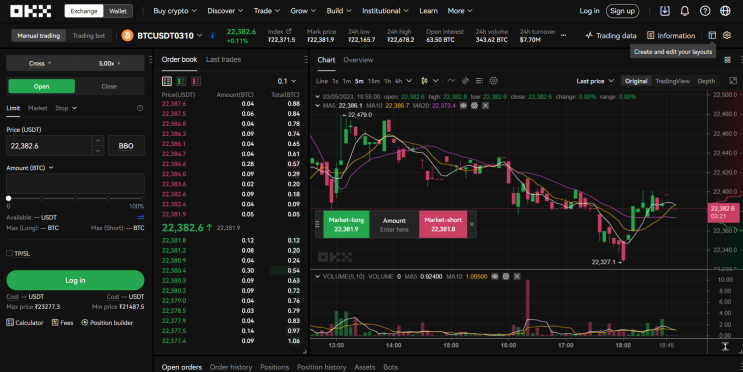Click the transfer arrows icon next to Available

141,218
